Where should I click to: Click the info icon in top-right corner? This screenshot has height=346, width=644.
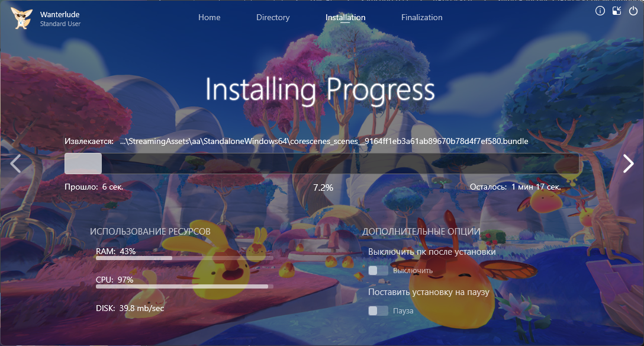(600, 11)
